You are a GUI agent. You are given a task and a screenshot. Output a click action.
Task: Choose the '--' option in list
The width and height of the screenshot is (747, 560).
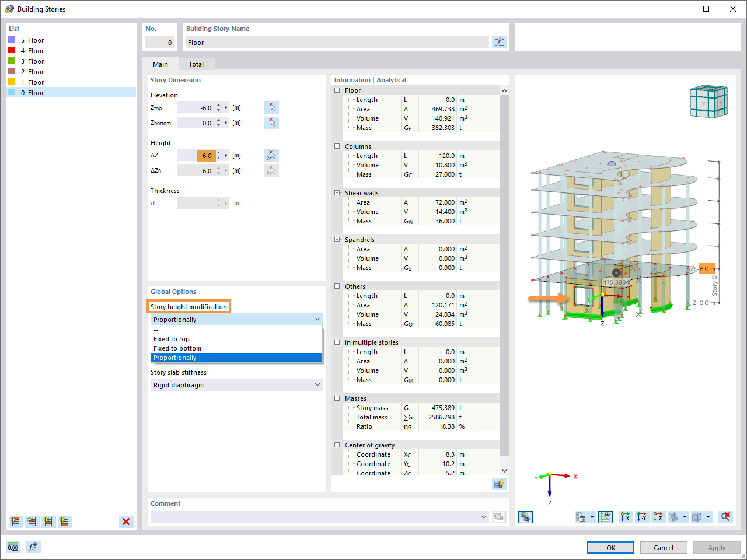236,330
